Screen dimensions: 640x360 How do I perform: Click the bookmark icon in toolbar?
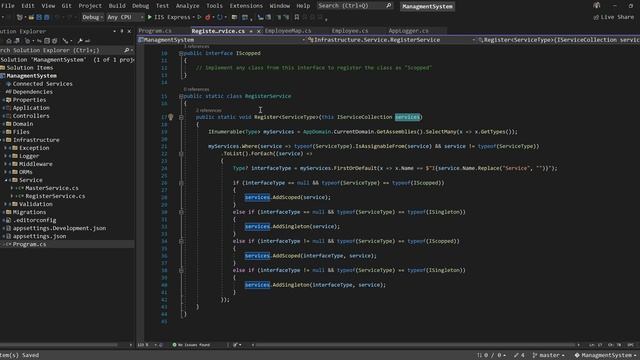297,17
